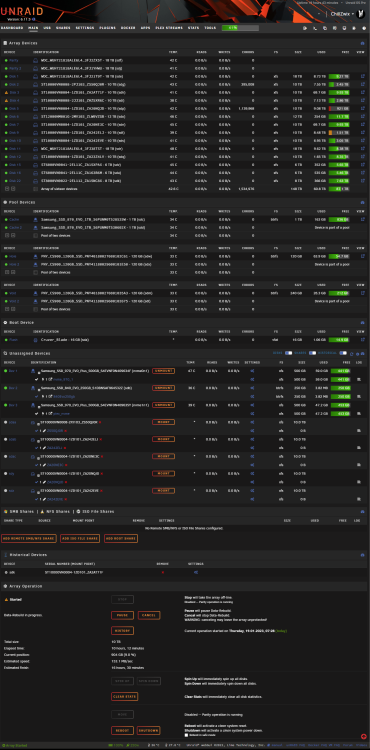Open Disk 22 view file browser icon
Viewport: 370px width, 750px height.
coord(362,181)
